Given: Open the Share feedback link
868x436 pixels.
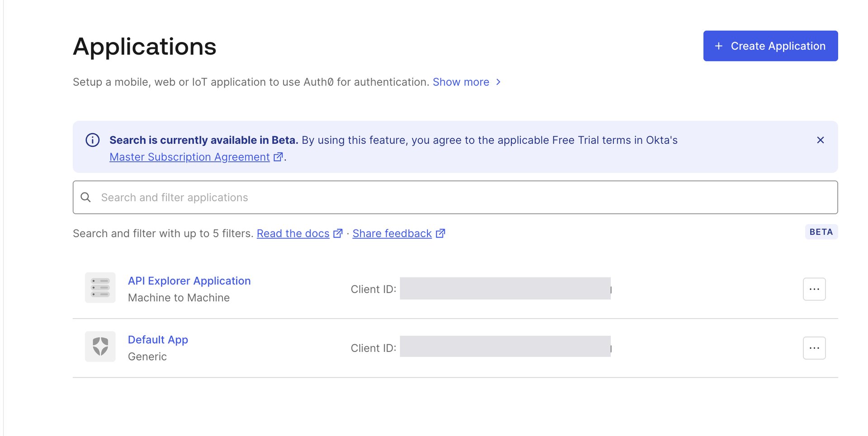Looking at the screenshot, I should click(x=392, y=233).
